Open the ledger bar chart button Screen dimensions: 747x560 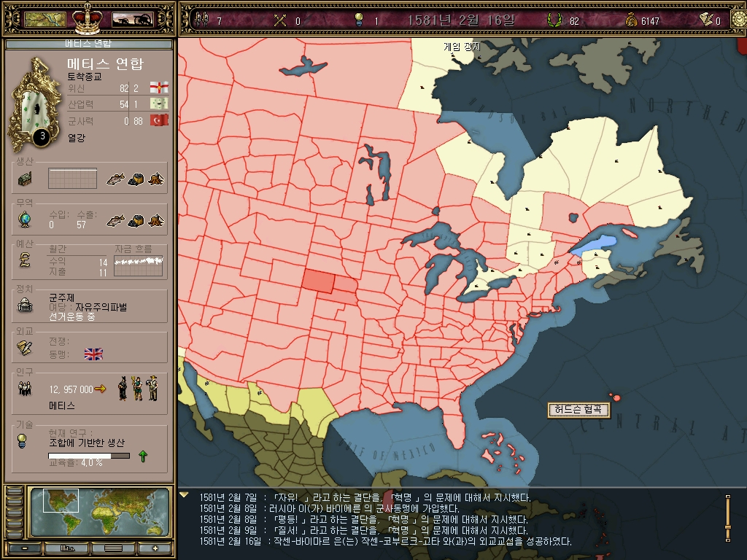[x=67, y=548]
